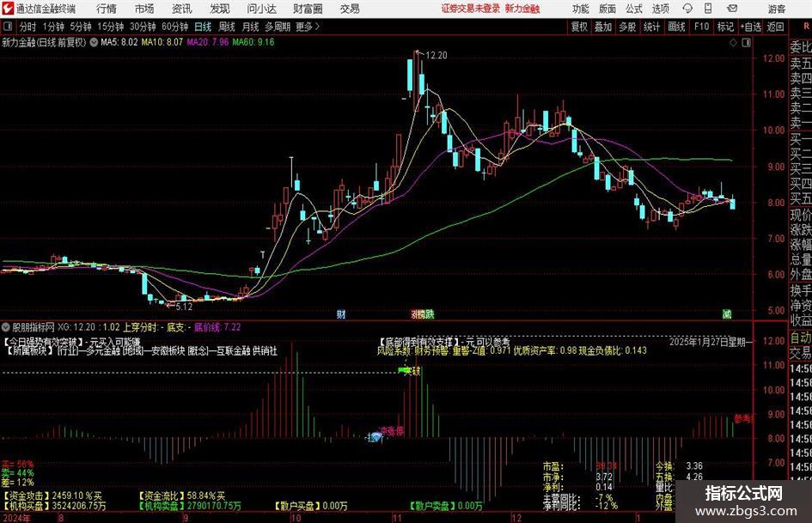Switch to the 月线 monthly tab
Viewport: 812px width, 523px height.
[250, 27]
